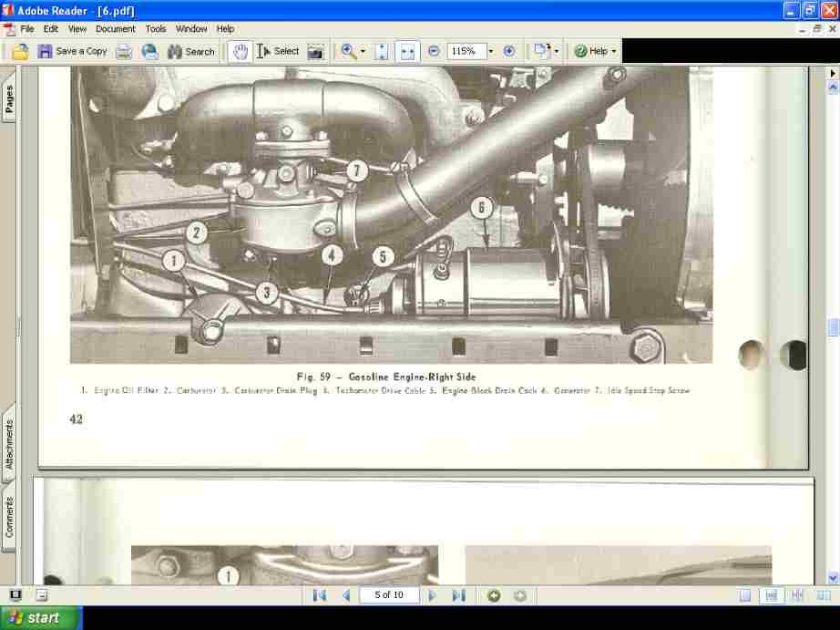This screenshot has width=840, height=630.
Task: Open the zoom percentage dropdown
Action: 489,51
